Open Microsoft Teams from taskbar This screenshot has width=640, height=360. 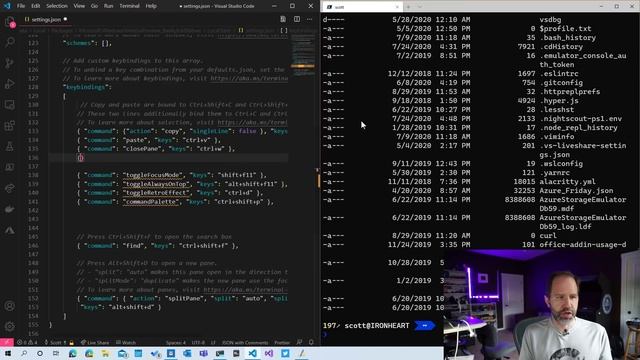204,353
